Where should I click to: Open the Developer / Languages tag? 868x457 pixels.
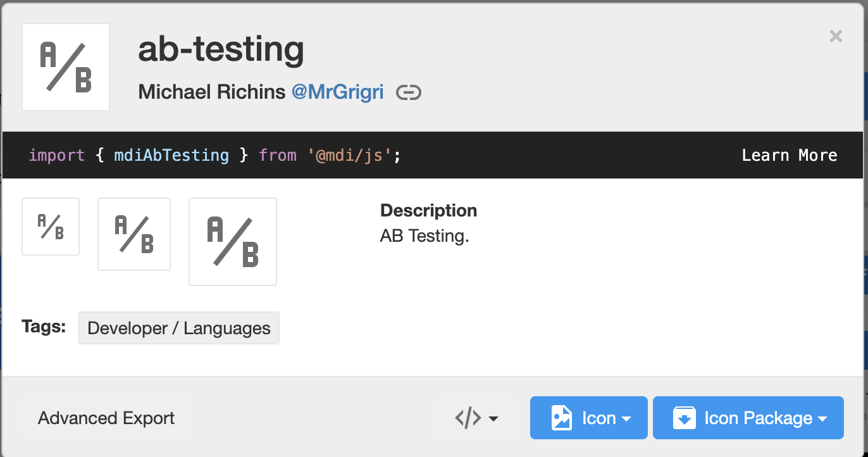coord(179,328)
